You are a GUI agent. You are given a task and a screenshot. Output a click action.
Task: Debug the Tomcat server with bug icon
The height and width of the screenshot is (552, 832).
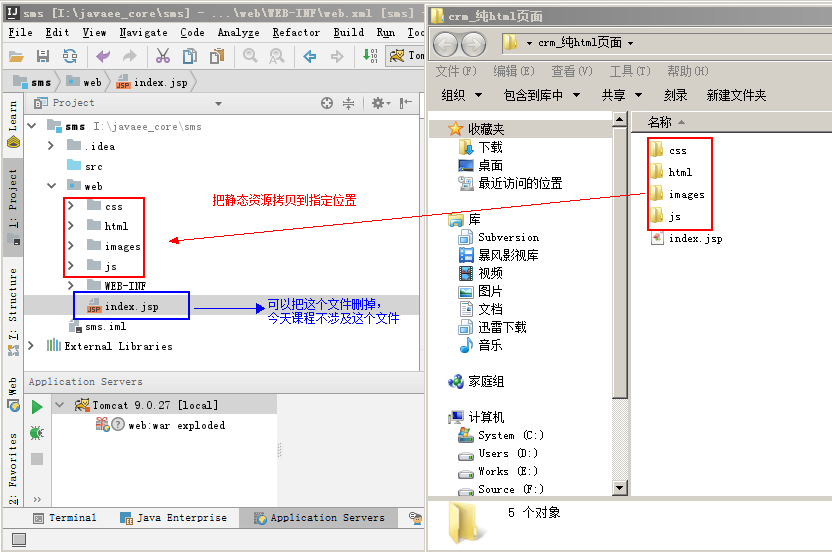[x=37, y=433]
